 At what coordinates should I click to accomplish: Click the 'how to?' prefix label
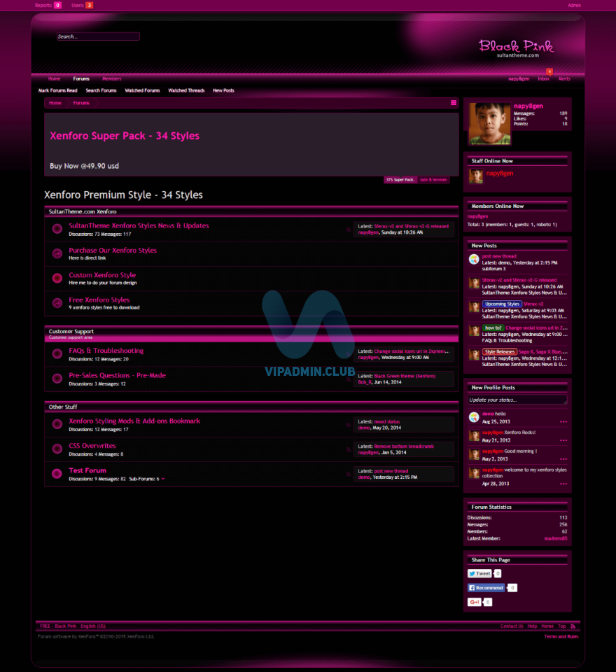[x=493, y=328]
